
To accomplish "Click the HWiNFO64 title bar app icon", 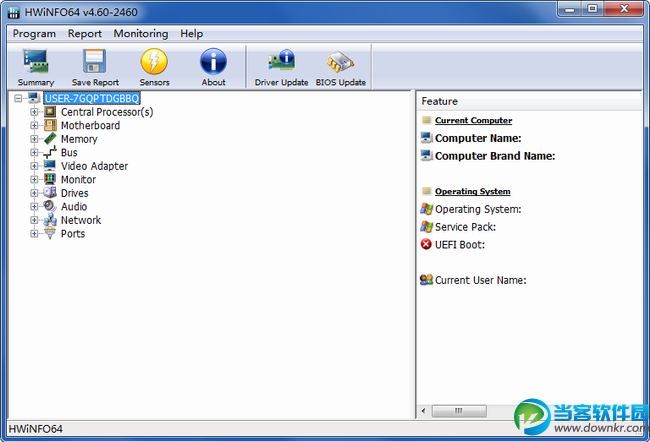I will coord(14,12).
